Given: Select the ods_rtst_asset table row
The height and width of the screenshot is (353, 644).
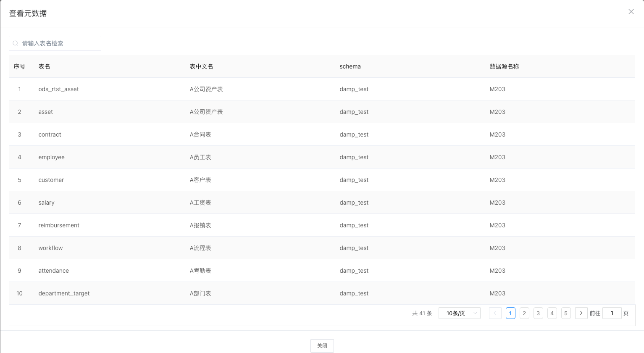Looking at the screenshot, I should [58, 89].
